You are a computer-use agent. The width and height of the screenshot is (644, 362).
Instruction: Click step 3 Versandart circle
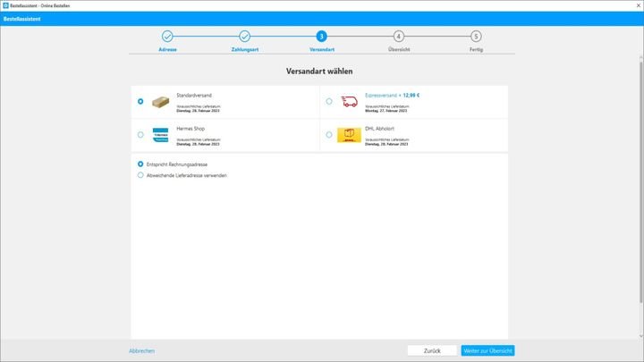pyautogui.click(x=322, y=37)
